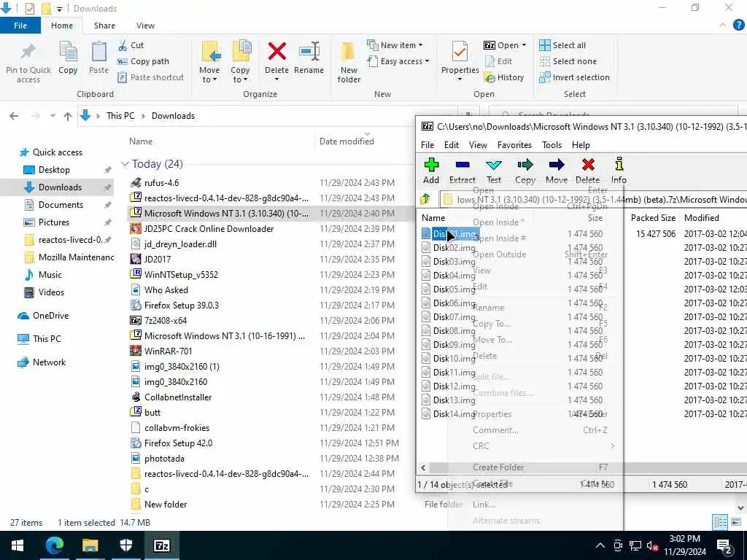Open Microsoft Edge from the taskbar
This screenshot has width=747, height=560.
click(54, 545)
